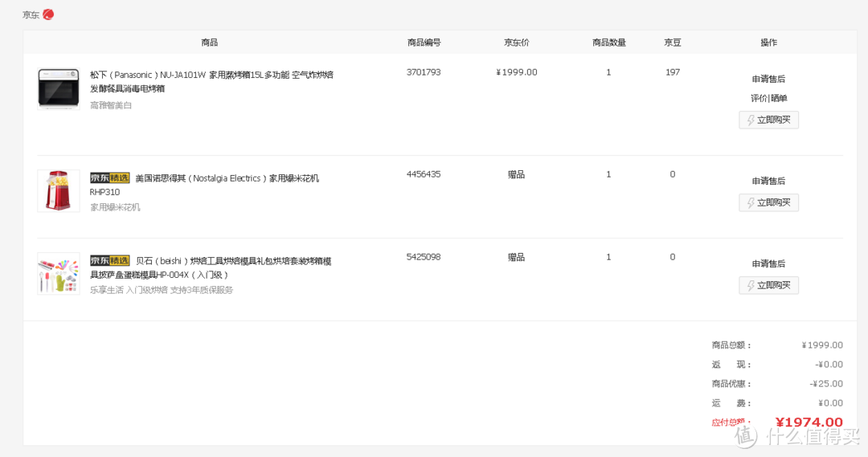This screenshot has height=457, width=868.
Task: Click 申请售后 for the popcorn machine
Action: (768, 181)
